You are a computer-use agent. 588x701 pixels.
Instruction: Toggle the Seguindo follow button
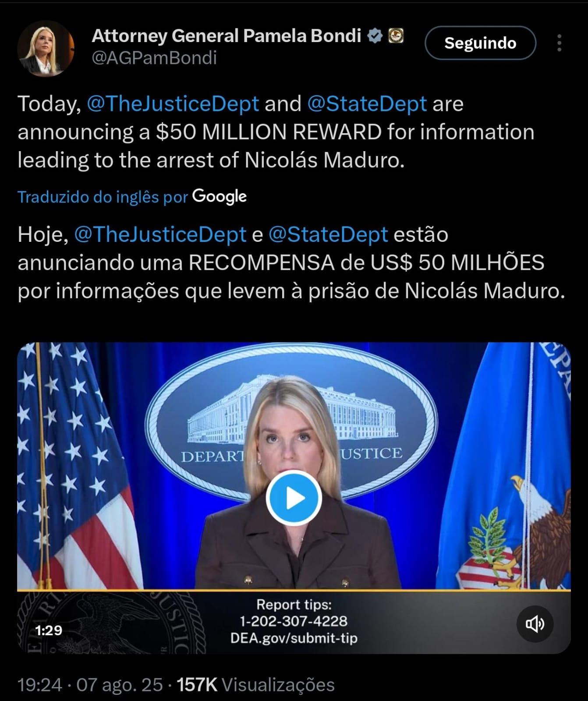coord(480,43)
